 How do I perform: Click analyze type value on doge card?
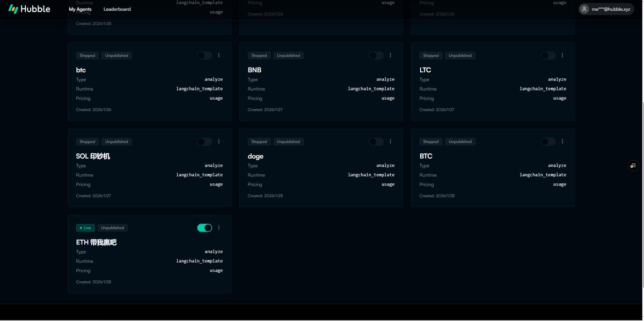(x=385, y=166)
